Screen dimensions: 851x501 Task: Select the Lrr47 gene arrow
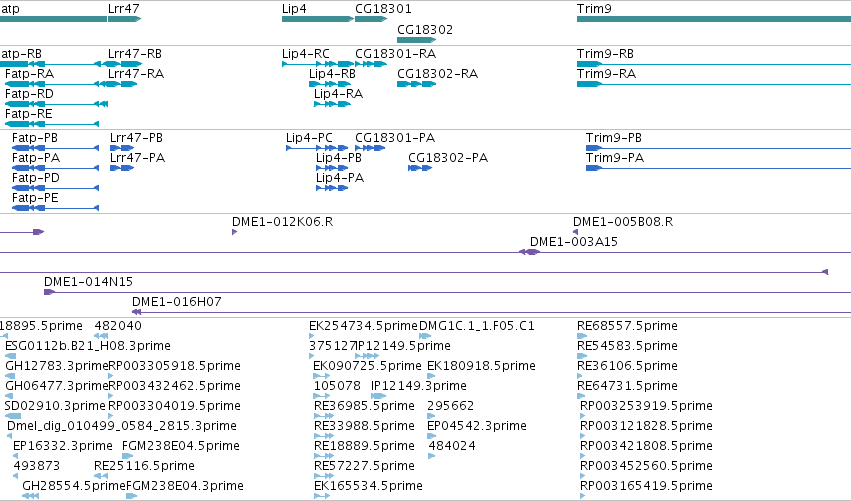click(125, 19)
